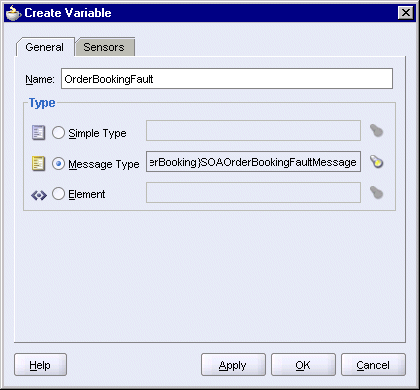Image resolution: width=420 pixels, height=390 pixels.
Task: Click the Apply button
Action: point(233,365)
